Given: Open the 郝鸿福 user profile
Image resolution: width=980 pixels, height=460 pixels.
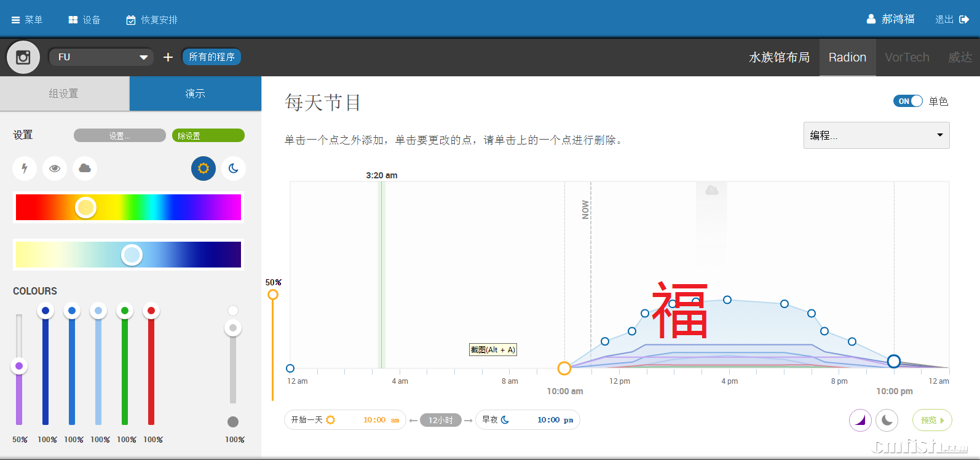Looking at the screenshot, I should (x=891, y=19).
